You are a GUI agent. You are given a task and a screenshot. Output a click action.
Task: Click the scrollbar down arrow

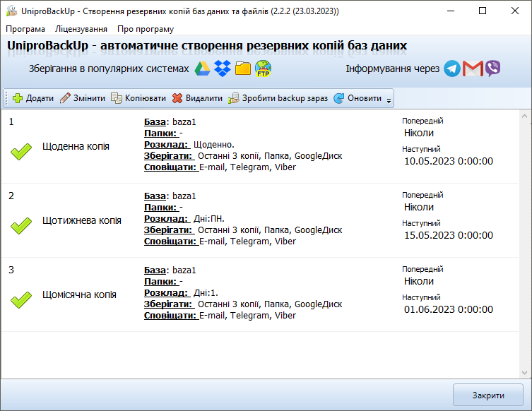524,373
